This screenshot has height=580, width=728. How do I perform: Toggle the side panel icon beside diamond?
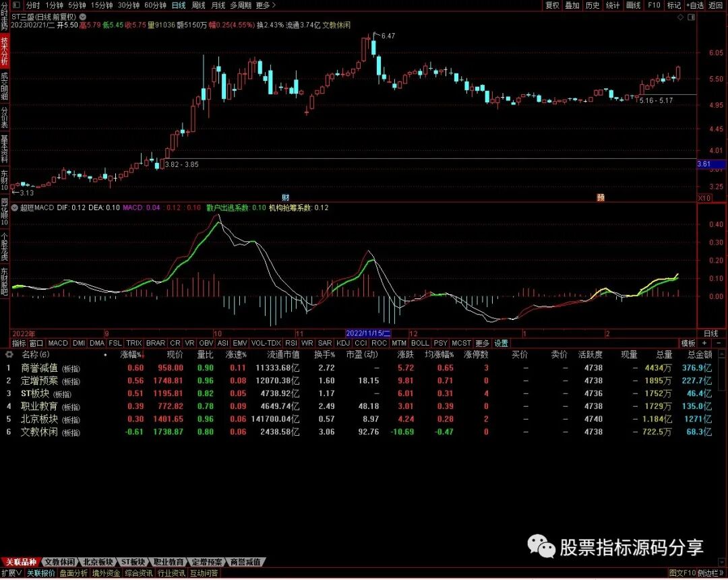point(691,17)
